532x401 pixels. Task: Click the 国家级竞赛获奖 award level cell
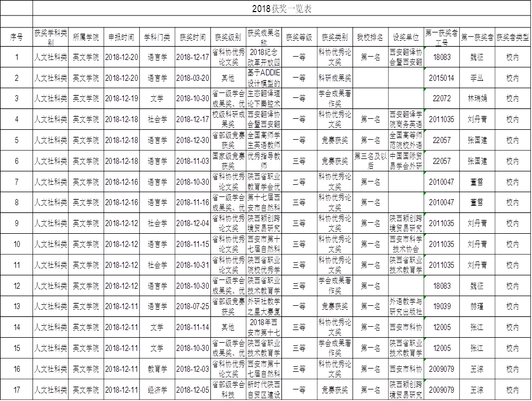pos(228,161)
